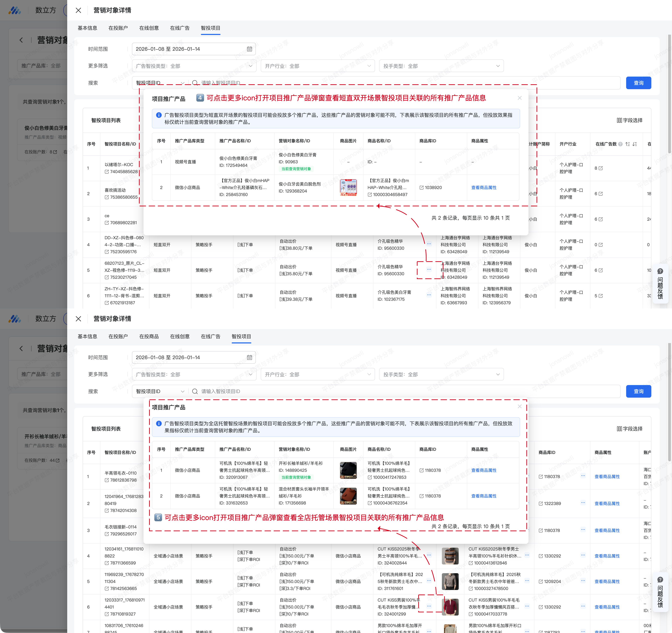Image resolution: width=672 pixels, height=633 pixels.
Task: Sort 在线广告数 column descending
Action: 635,144
